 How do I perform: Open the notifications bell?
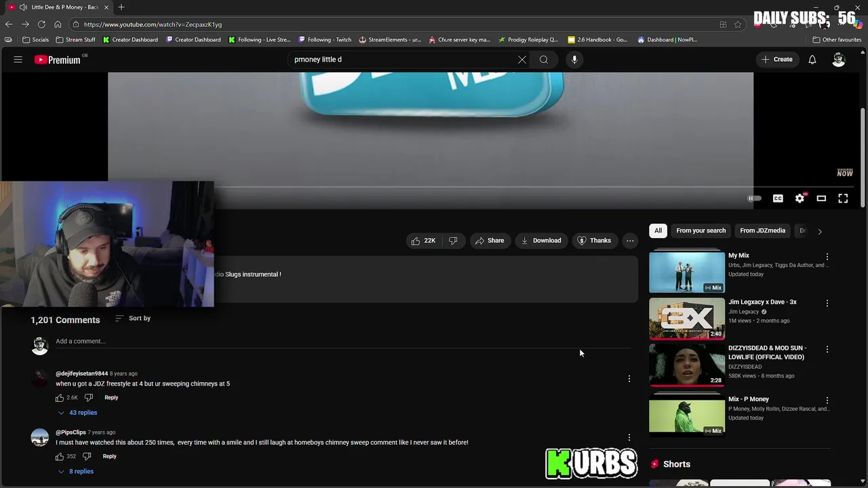pyautogui.click(x=812, y=60)
